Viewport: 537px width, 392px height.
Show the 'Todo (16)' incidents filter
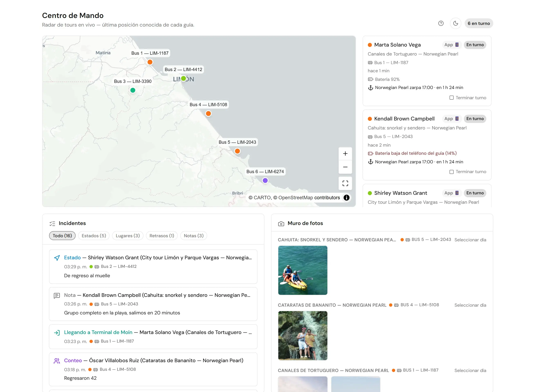62,236
